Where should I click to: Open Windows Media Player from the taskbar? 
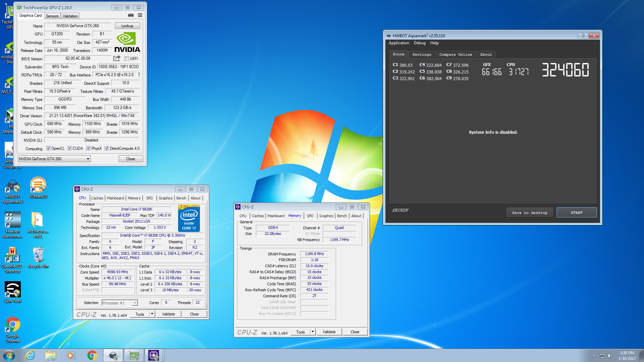[x=71, y=355]
